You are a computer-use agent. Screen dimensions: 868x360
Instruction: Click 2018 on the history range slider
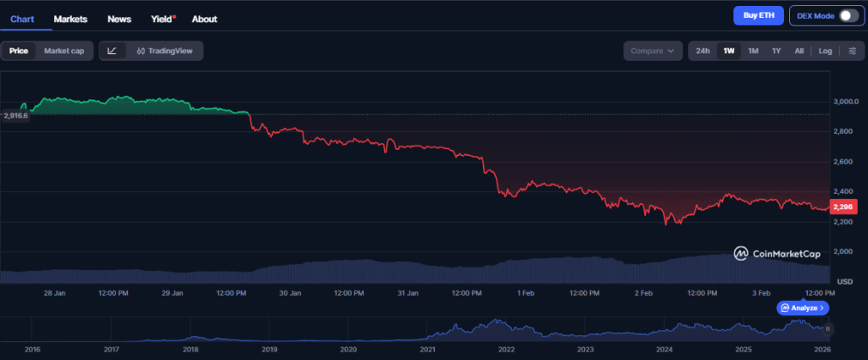(x=191, y=350)
